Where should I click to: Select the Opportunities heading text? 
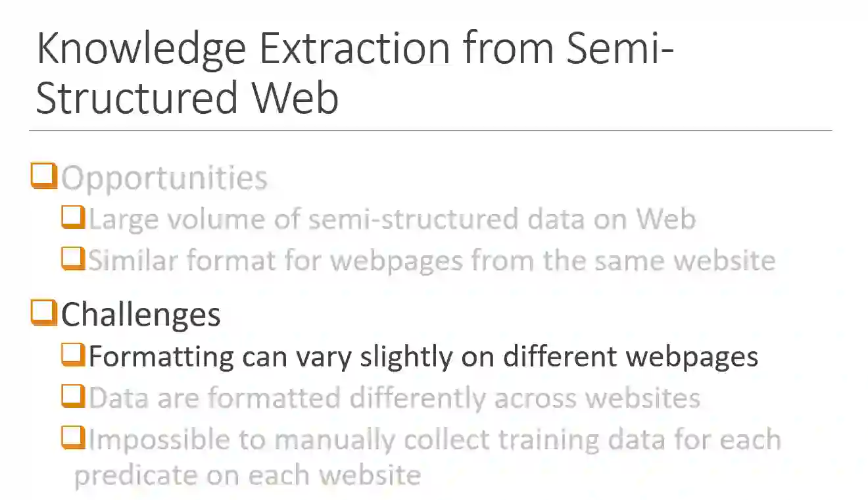click(x=164, y=178)
